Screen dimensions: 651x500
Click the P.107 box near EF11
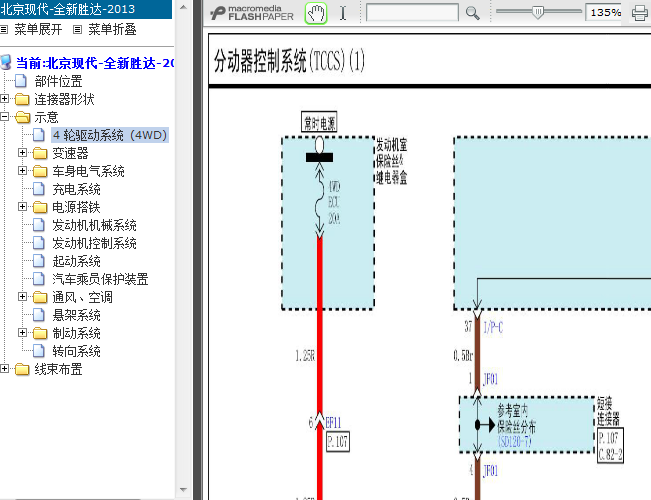click(x=338, y=442)
